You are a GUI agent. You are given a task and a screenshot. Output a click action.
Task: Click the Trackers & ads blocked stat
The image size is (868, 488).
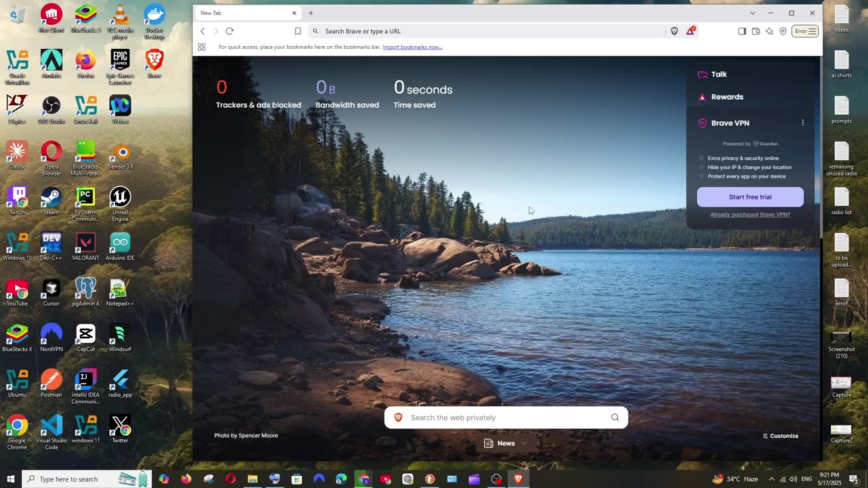point(258,94)
